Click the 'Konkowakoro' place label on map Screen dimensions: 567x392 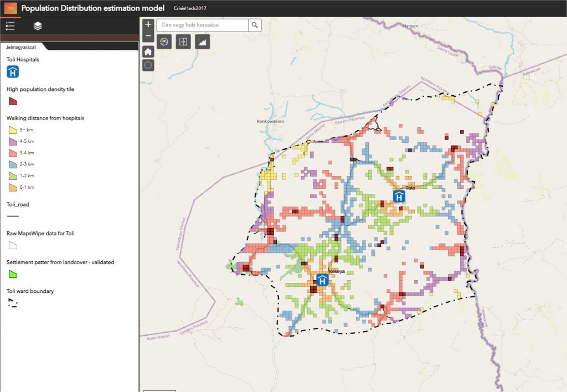[x=270, y=121]
